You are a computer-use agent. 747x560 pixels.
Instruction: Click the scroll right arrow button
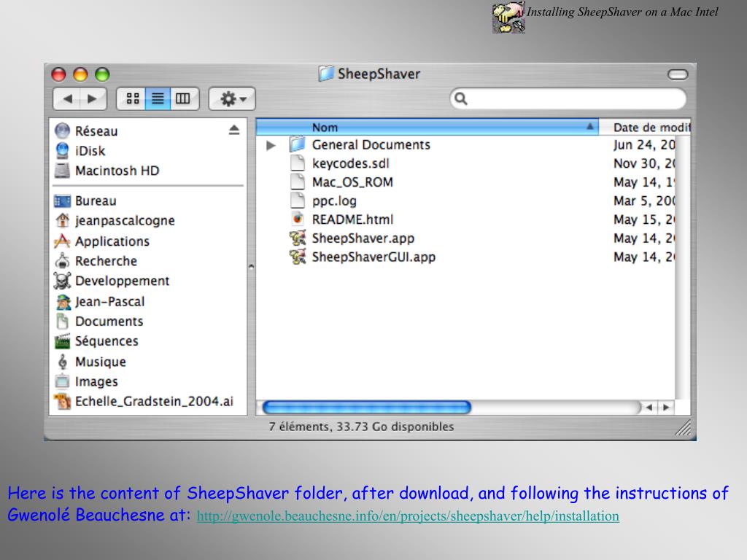(665, 407)
